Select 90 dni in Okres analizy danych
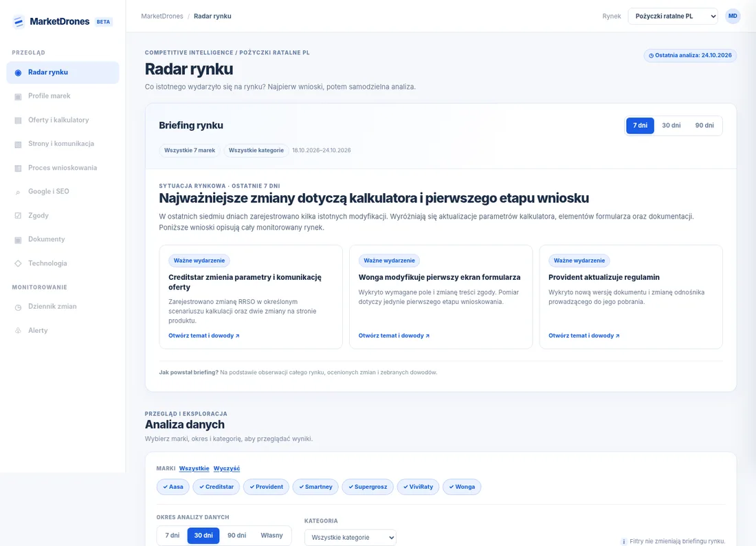This screenshot has height=546, width=756. pos(236,536)
